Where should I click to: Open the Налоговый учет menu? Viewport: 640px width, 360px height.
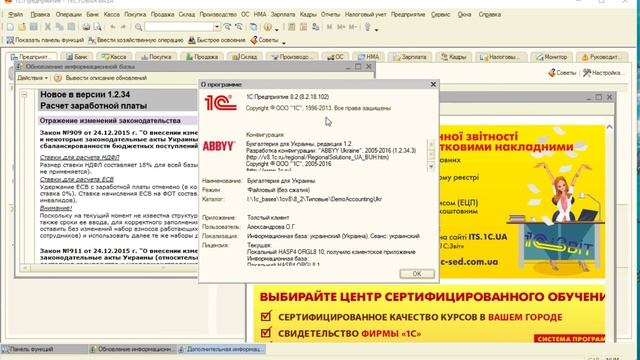tap(365, 14)
